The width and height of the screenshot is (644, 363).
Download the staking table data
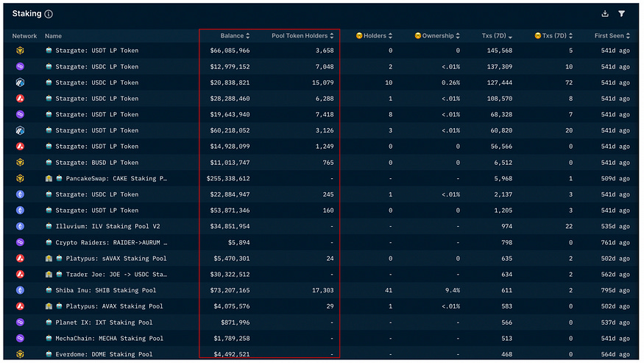click(605, 13)
